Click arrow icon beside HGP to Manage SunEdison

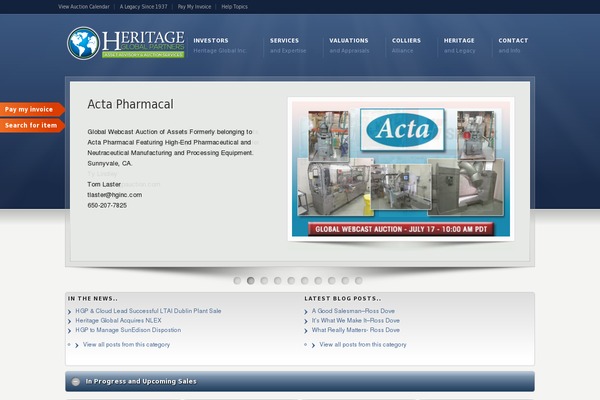coord(70,331)
